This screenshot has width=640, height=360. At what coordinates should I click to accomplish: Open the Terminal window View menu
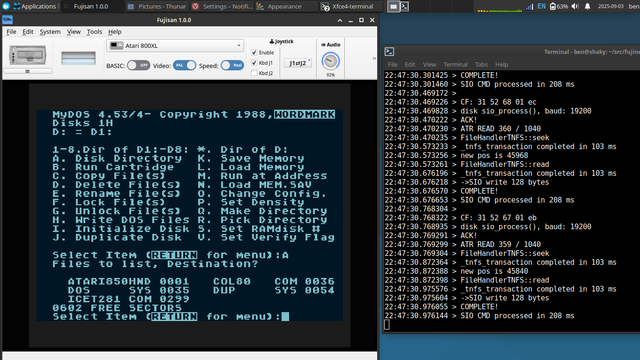(429, 64)
